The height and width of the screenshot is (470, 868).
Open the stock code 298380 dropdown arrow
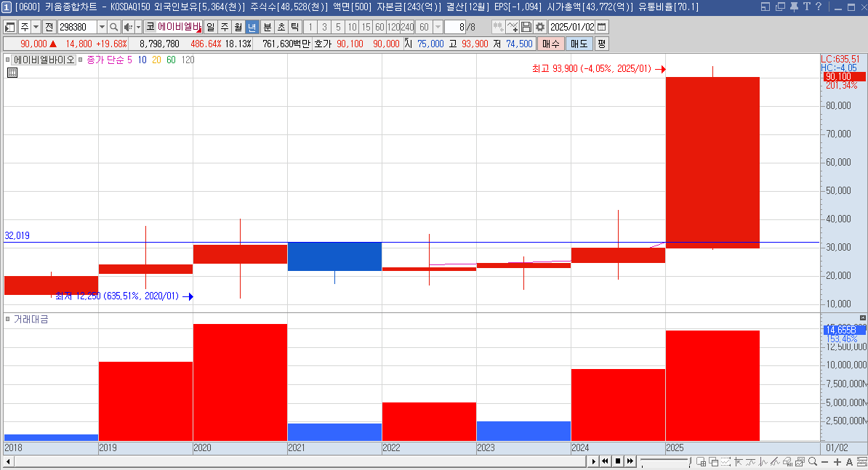pos(102,27)
